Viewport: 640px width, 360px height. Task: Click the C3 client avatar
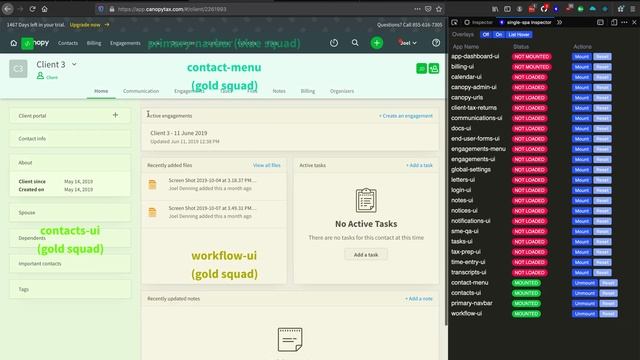click(18, 69)
